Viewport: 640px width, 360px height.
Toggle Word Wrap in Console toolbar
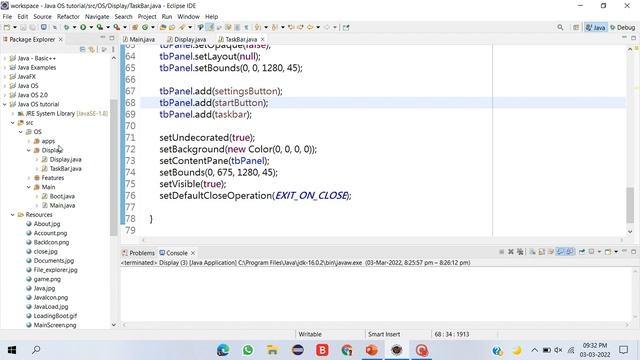551,252
